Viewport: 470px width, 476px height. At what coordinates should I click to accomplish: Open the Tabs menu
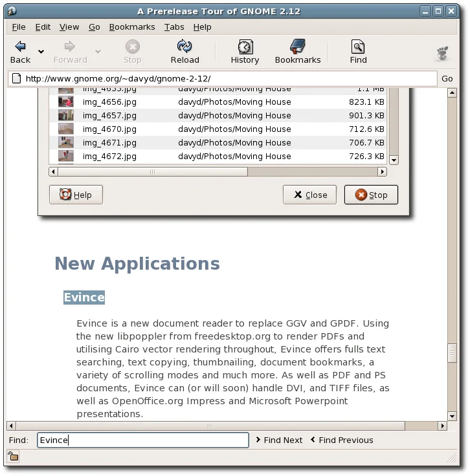tap(174, 27)
